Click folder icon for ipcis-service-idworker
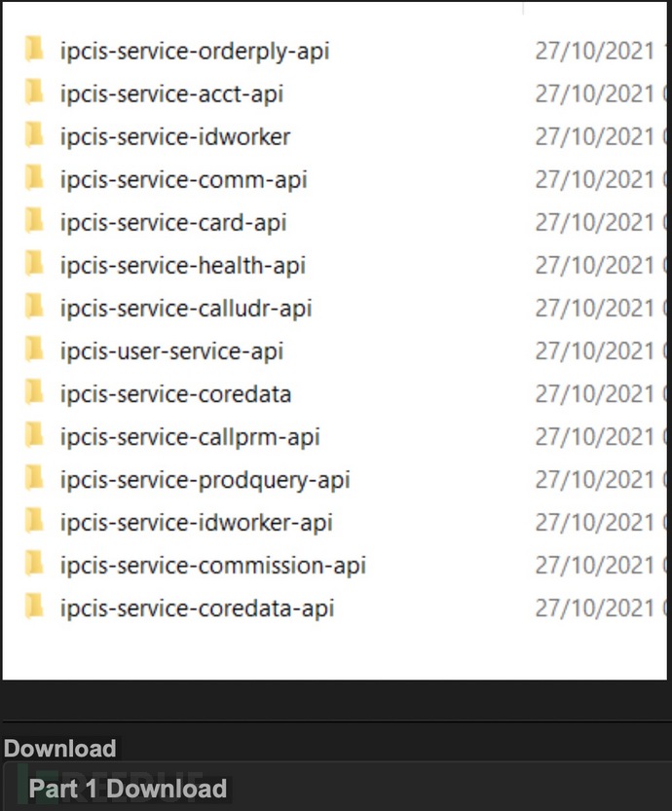The width and height of the screenshot is (672, 811). pos(35,135)
